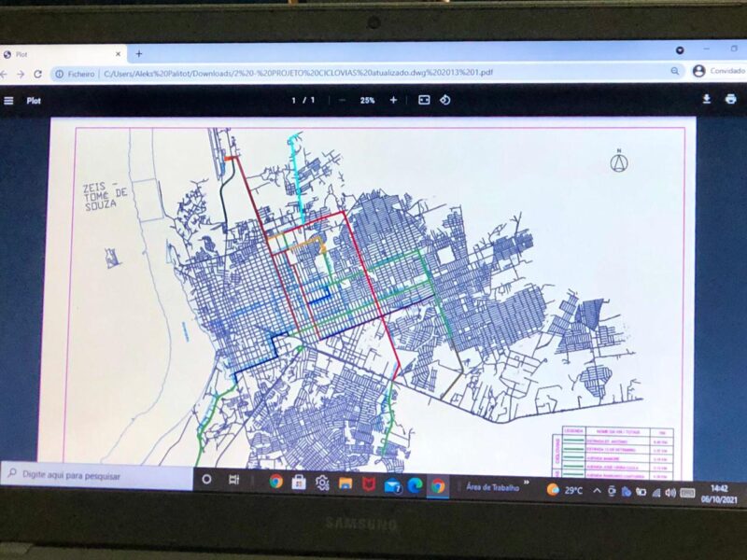Screen dimensions: 747x560
Task: Click the zoom in plus button
Action: point(393,100)
